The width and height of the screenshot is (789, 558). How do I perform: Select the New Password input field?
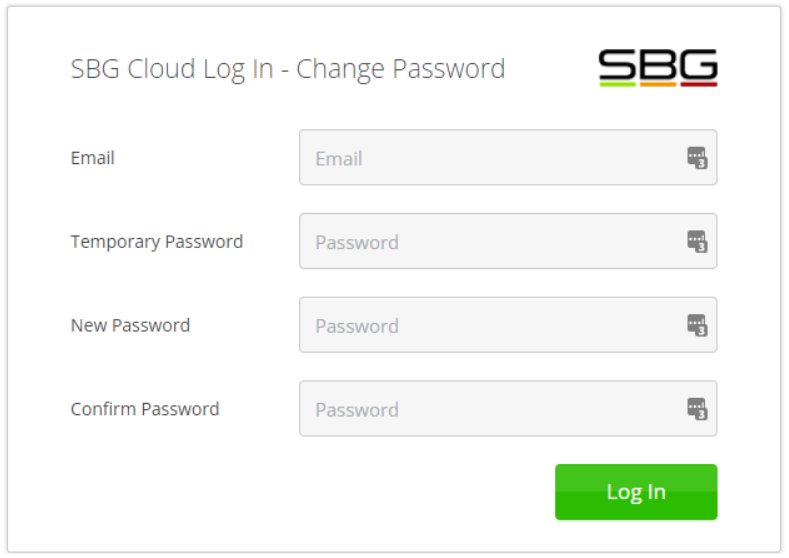coord(490,326)
